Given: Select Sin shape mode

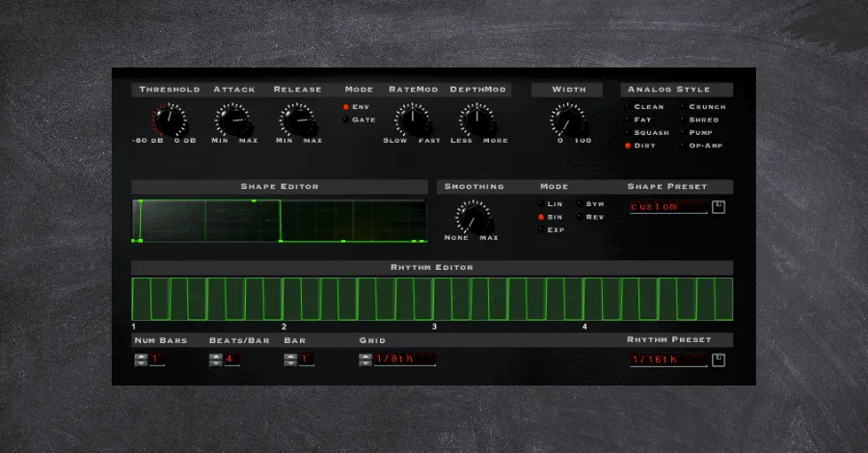Looking at the screenshot, I should tap(551, 217).
